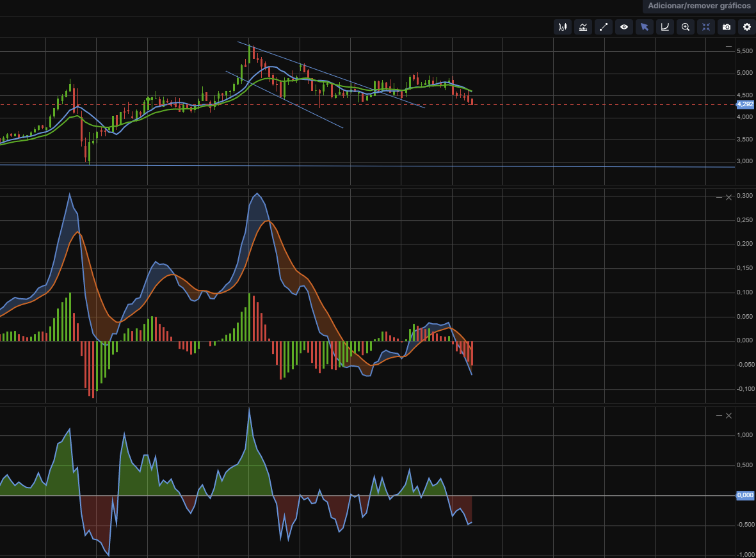Toggle visibility with the eye icon
Viewport: 756px width, 558px height.
point(624,27)
